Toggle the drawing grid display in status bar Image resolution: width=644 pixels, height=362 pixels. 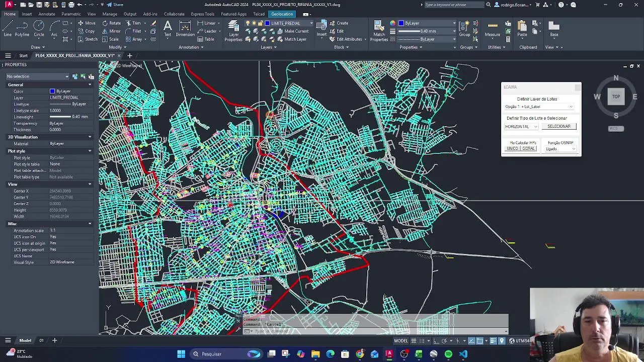click(x=414, y=341)
